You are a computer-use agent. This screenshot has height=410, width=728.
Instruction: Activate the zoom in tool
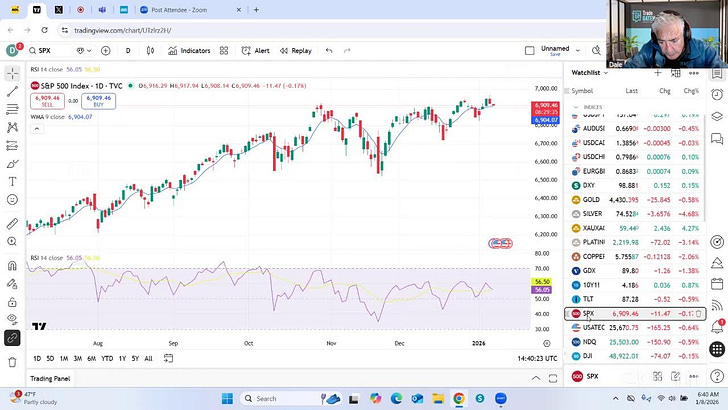click(x=13, y=241)
